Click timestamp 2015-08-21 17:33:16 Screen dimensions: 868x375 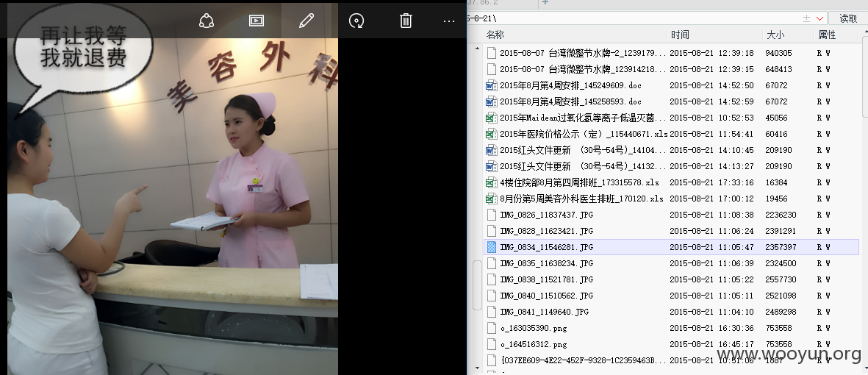click(x=711, y=182)
